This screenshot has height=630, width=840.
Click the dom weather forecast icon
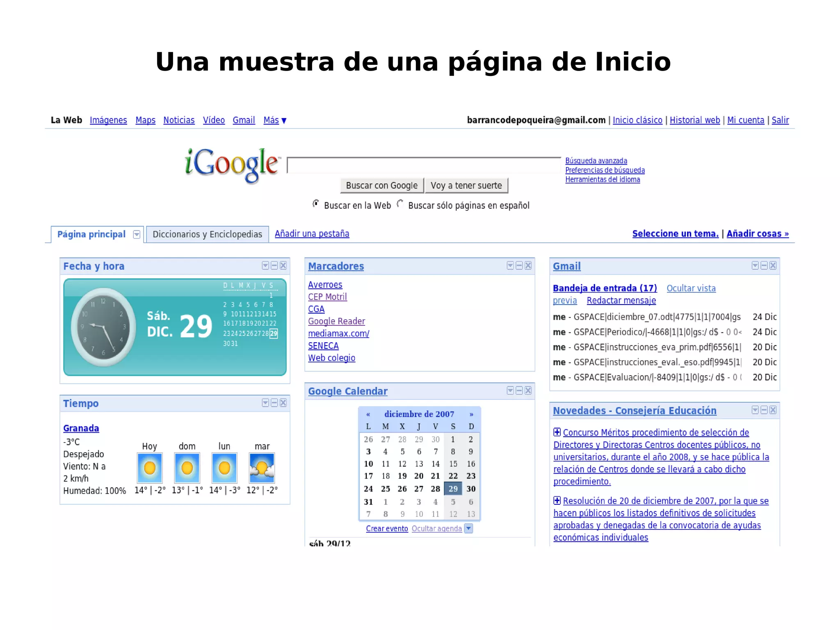[187, 468]
